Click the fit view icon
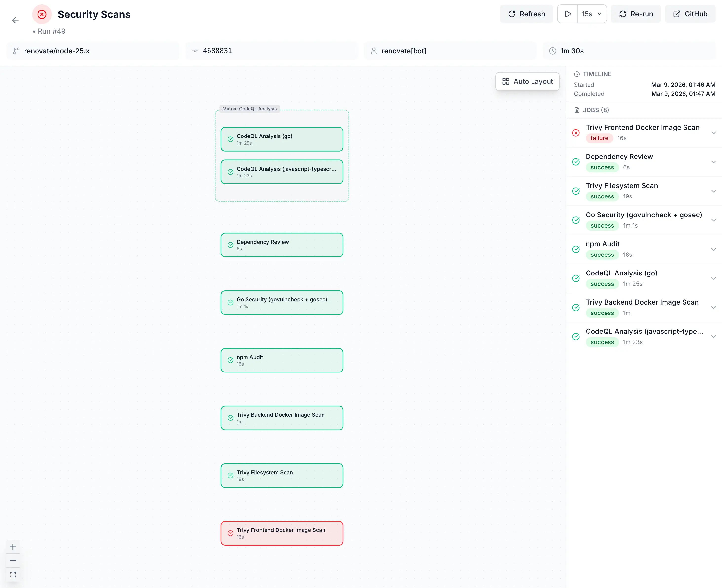This screenshot has height=588, width=722. click(x=13, y=575)
